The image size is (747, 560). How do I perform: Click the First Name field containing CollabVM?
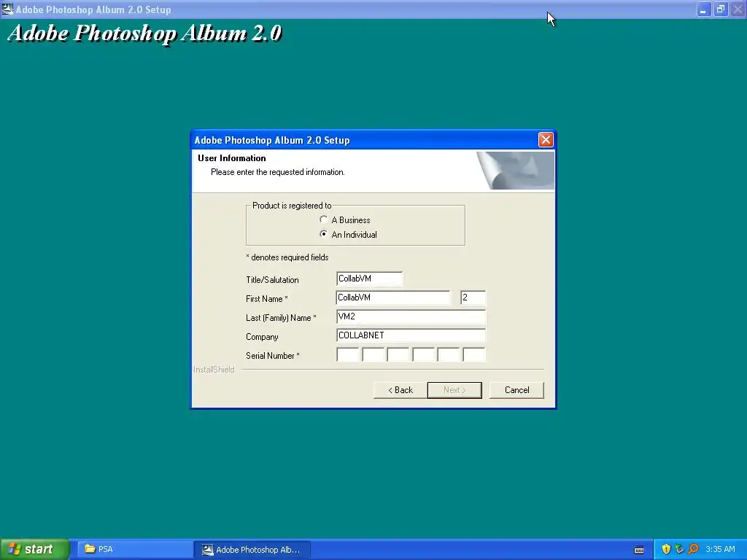(x=392, y=297)
